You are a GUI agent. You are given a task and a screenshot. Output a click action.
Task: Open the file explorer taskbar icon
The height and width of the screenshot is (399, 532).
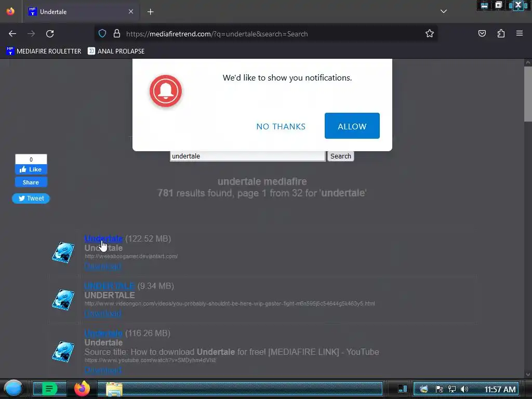(114, 389)
